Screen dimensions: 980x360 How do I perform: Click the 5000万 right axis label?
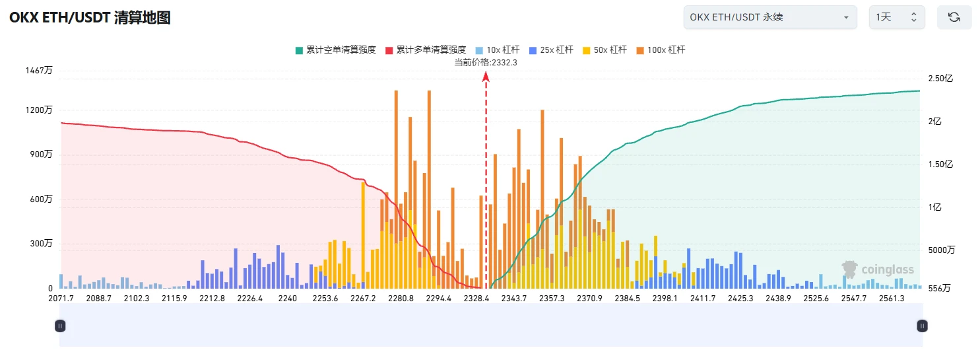942,250
